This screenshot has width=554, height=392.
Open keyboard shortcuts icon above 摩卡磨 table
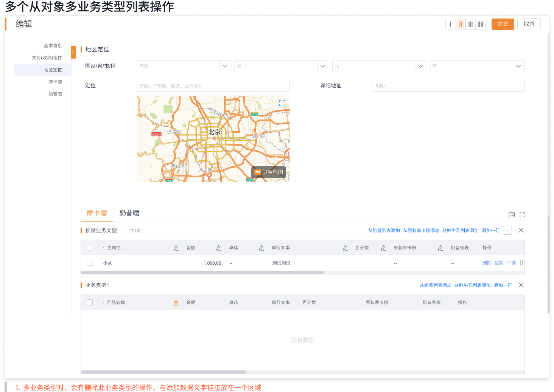coord(512,214)
